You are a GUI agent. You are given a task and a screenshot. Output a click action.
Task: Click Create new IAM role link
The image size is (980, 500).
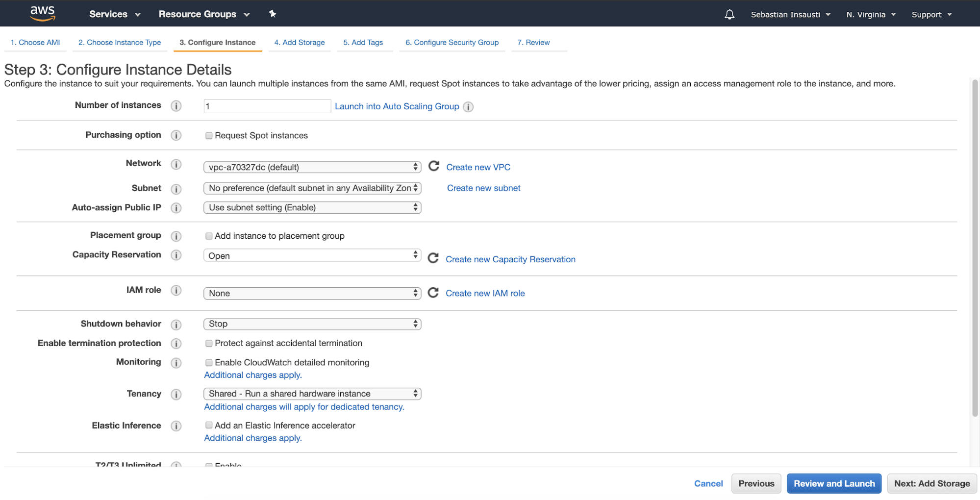point(485,293)
